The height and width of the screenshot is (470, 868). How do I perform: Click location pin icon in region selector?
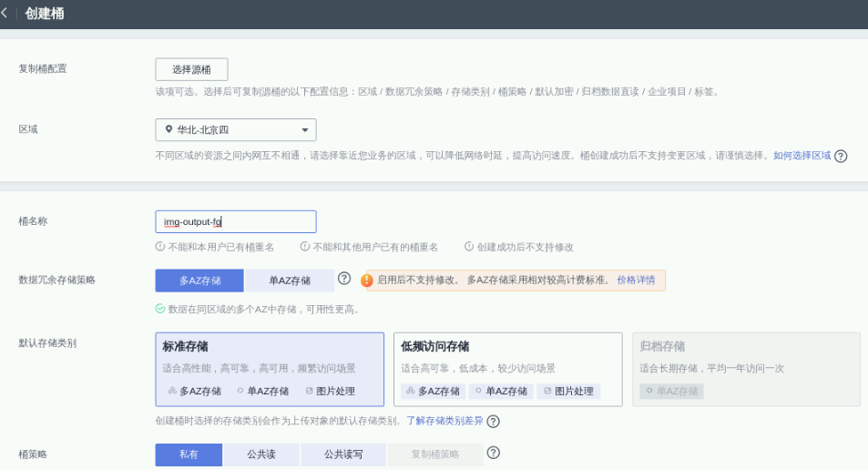tap(168, 130)
